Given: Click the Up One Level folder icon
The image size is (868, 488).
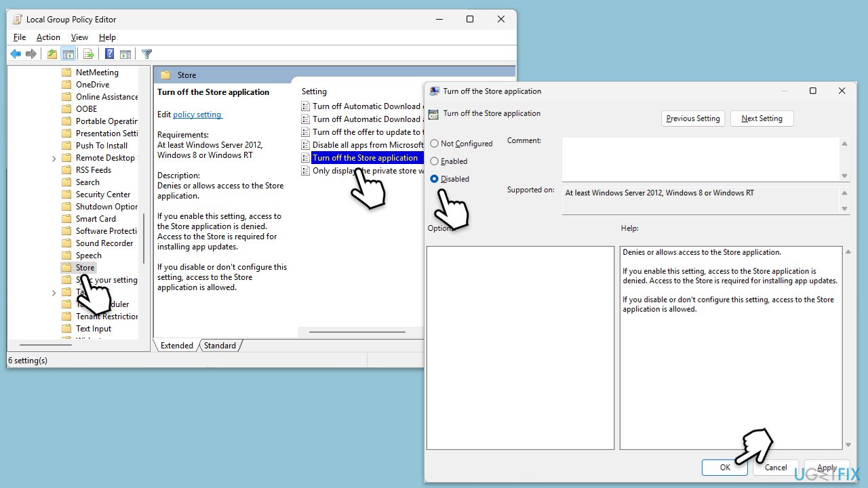Looking at the screenshot, I should click(x=52, y=54).
